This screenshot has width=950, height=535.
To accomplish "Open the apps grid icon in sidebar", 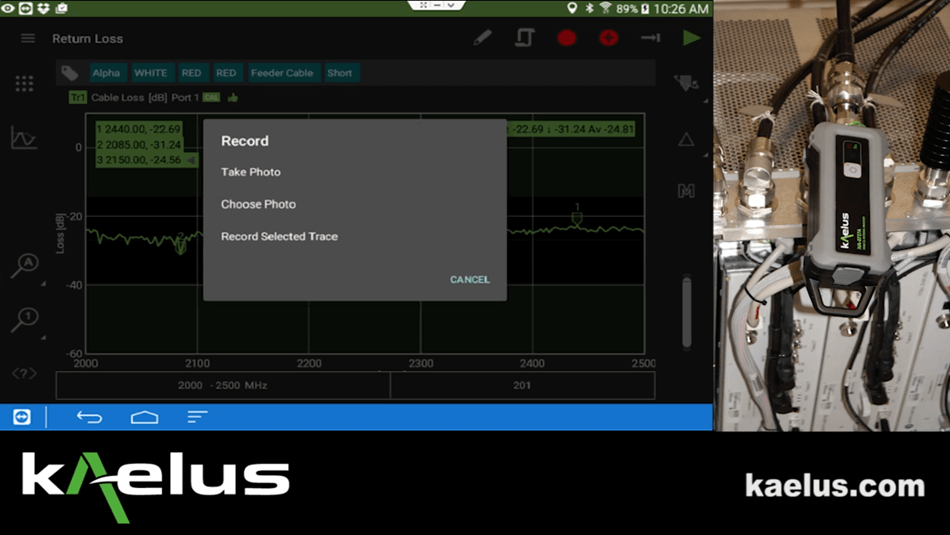I will coord(24,84).
